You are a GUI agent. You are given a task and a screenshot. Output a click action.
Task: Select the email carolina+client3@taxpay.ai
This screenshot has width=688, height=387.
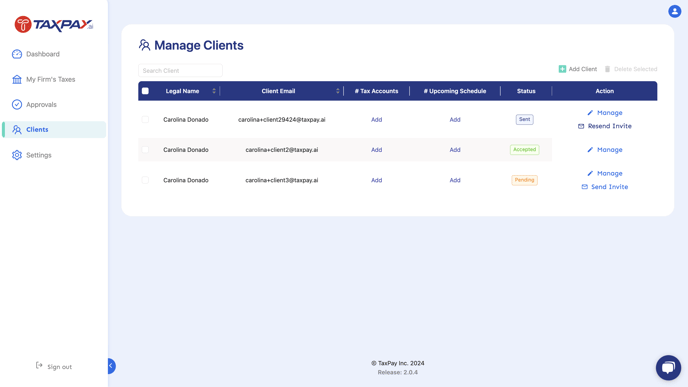click(282, 180)
